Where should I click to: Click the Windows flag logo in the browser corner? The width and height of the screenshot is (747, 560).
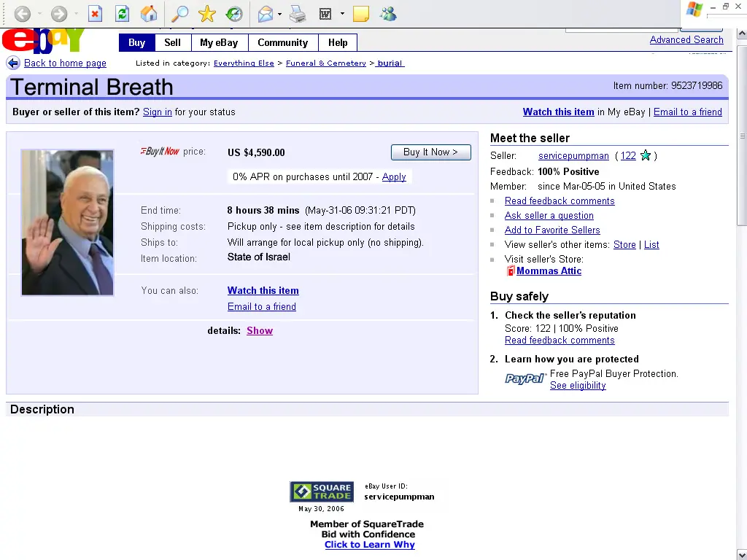point(694,10)
